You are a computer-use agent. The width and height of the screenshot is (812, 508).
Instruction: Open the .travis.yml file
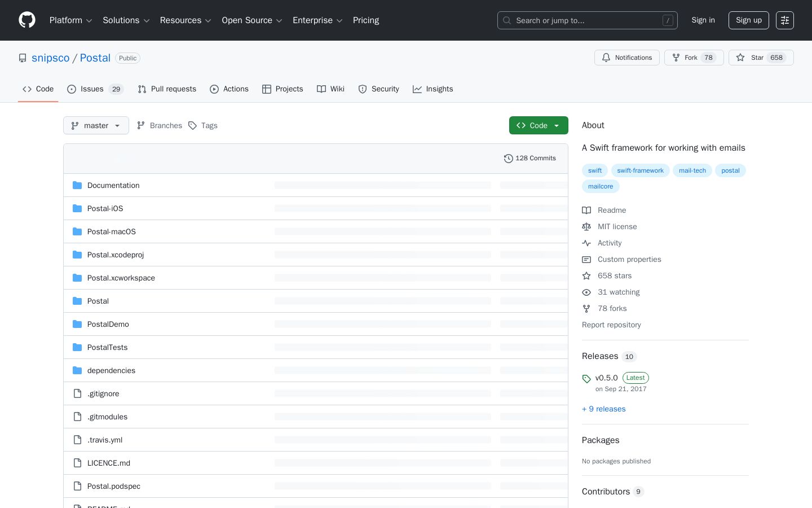[x=105, y=440]
